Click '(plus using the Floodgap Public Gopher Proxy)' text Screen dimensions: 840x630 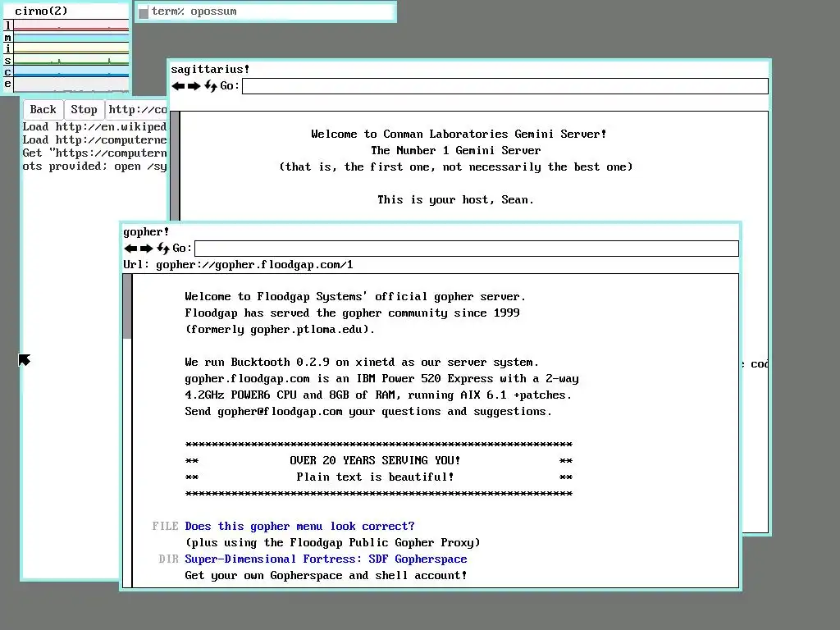tap(332, 543)
